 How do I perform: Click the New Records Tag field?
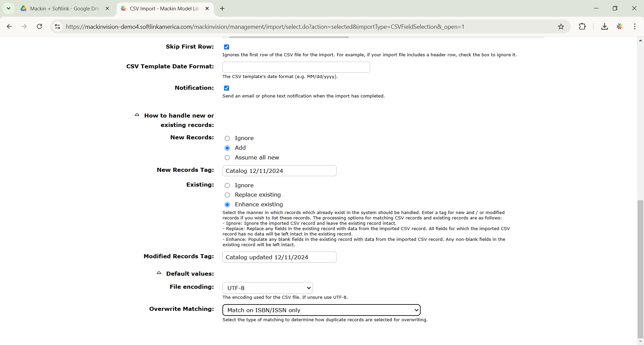pyautogui.click(x=279, y=171)
